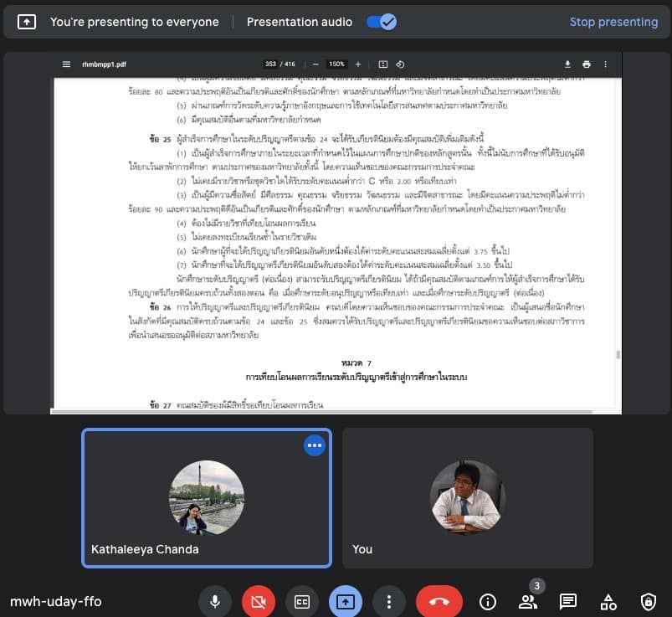Show the participants list
Image resolution: width=672 pixels, height=617 pixels.
pos(527,601)
